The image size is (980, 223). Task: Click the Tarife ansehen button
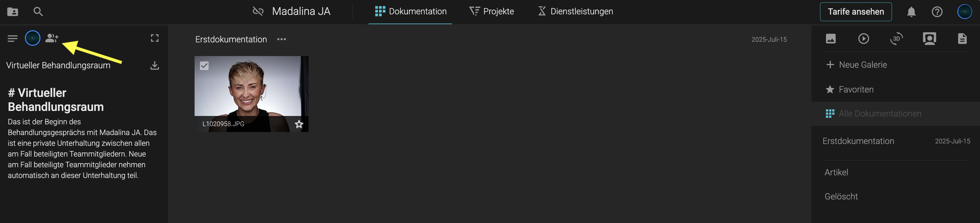point(856,12)
